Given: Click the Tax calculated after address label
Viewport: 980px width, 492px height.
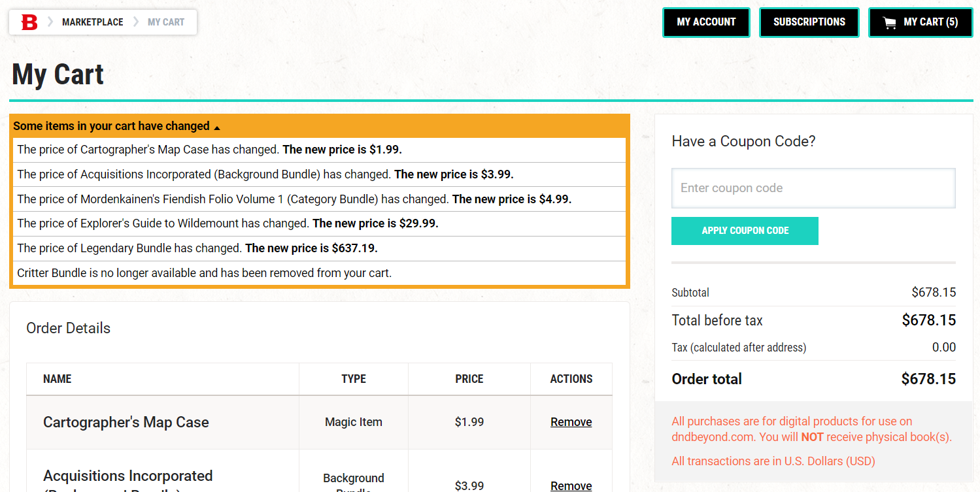Looking at the screenshot, I should [739, 348].
